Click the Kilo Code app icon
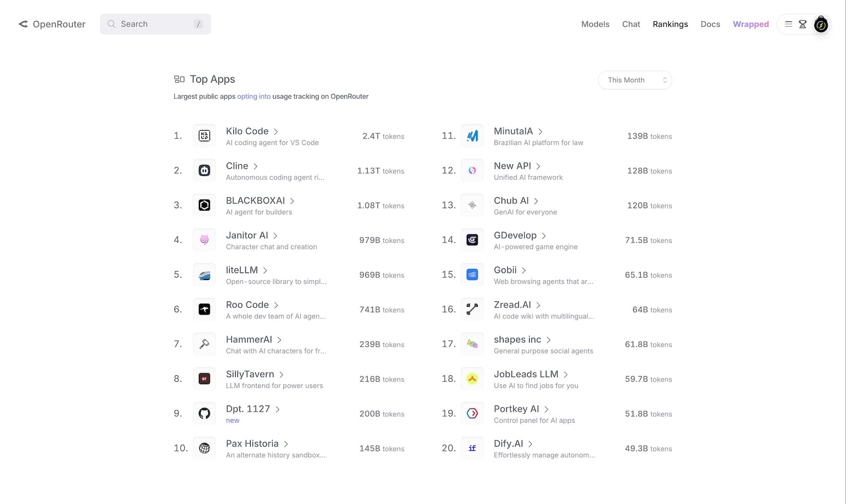The image size is (846, 504). coord(204,136)
